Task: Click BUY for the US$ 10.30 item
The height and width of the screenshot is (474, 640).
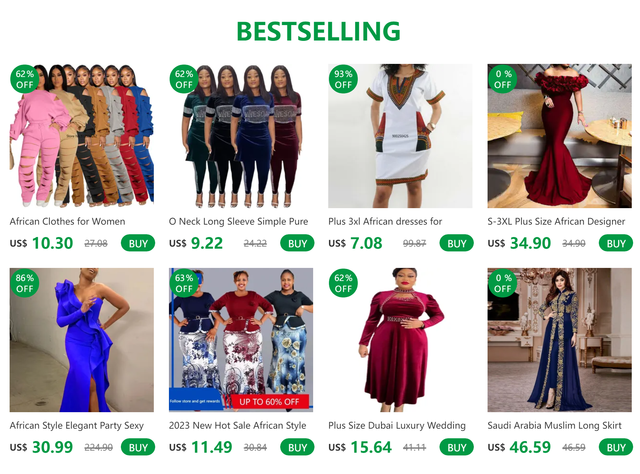Action: tap(138, 243)
